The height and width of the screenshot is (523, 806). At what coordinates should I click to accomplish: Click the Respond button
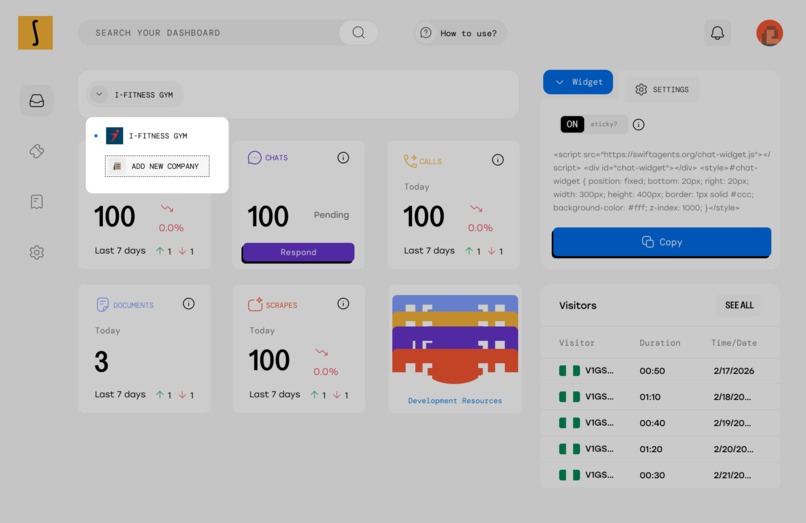coord(298,253)
